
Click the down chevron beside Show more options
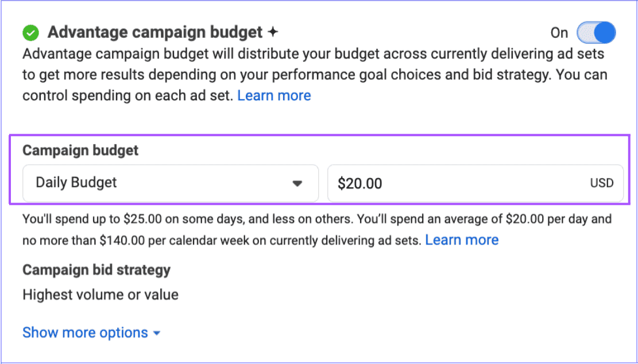tap(157, 332)
